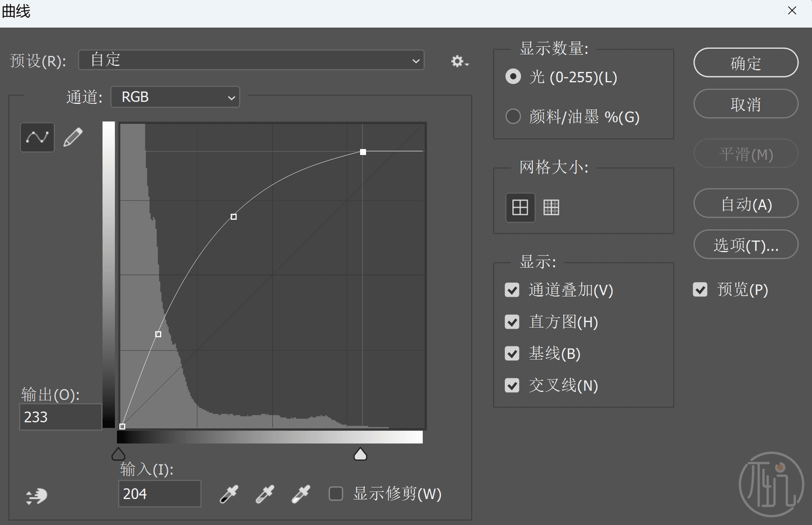Open the 通道 RGB channel dropdown
Image resolution: width=812 pixels, height=525 pixels.
(175, 97)
